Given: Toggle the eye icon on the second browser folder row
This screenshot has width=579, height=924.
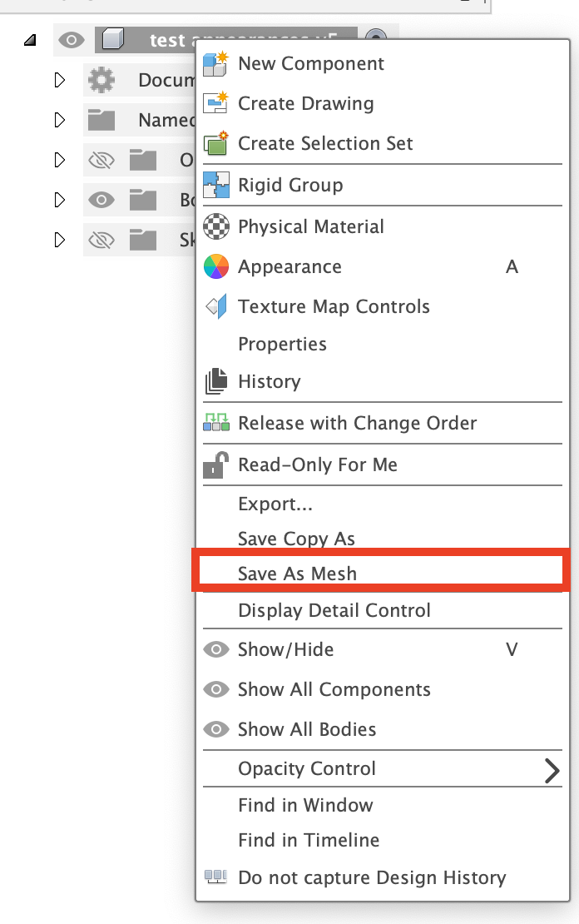Looking at the screenshot, I should (x=101, y=200).
